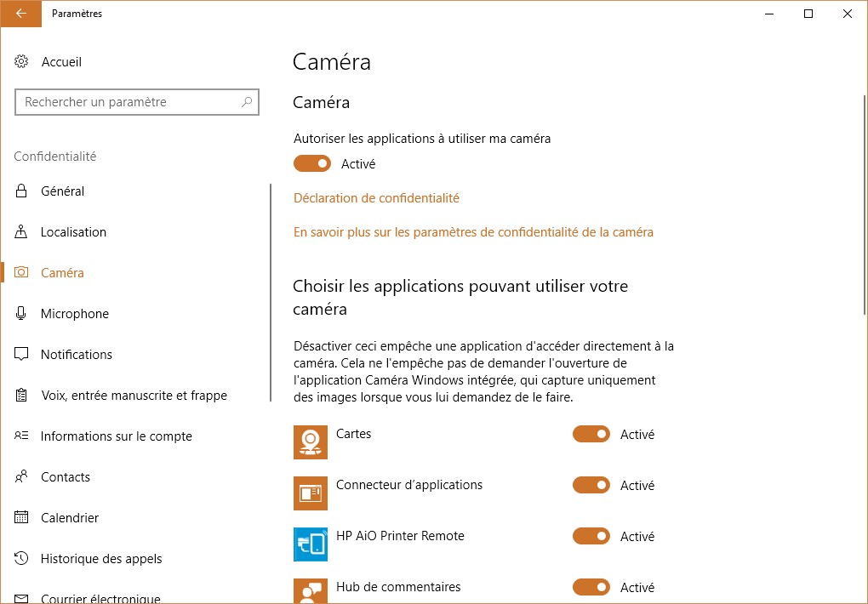Click the right-side vertical scrollbar
Image resolution: width=868 pixels, height=604 pixels.
click(864, 204)
